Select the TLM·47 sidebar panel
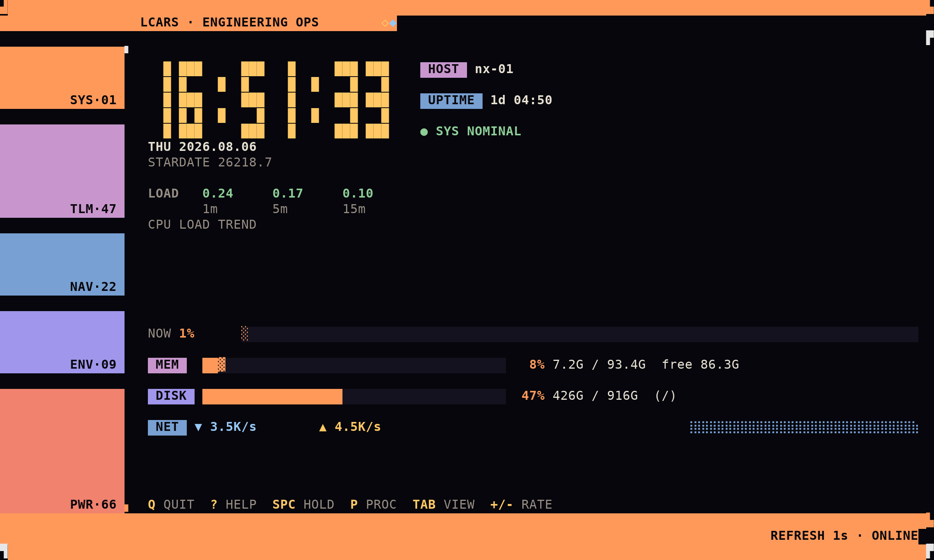This screenshot has width=934, height=560. tap(62, 171)
